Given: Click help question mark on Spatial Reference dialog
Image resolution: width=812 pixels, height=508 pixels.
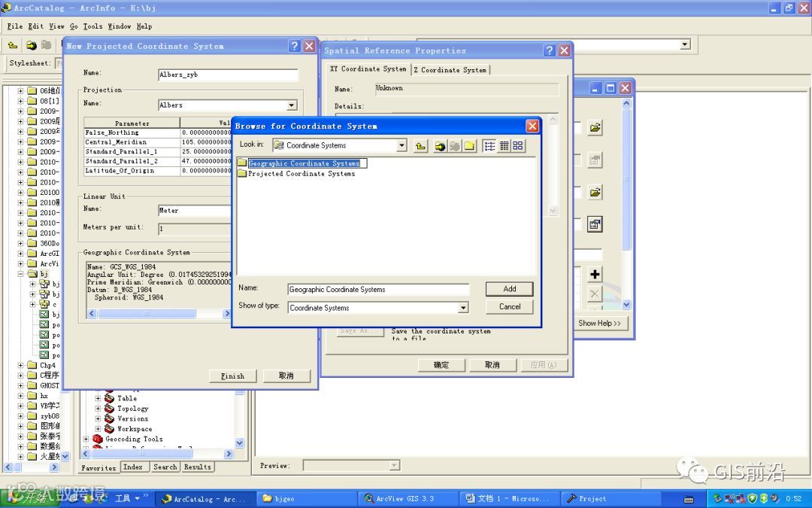Looking at the screenshot, I should (x=550, y=50).
